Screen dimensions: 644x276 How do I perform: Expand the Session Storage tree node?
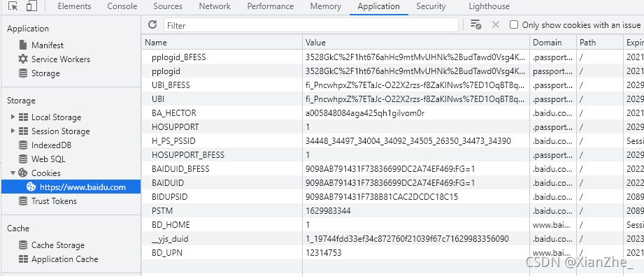coord(13,131)
